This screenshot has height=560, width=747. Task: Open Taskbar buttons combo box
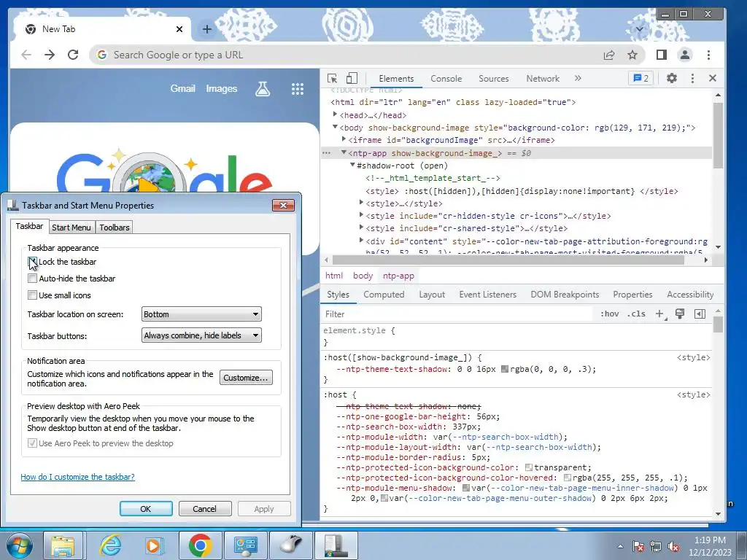click(x=201, y=335)
